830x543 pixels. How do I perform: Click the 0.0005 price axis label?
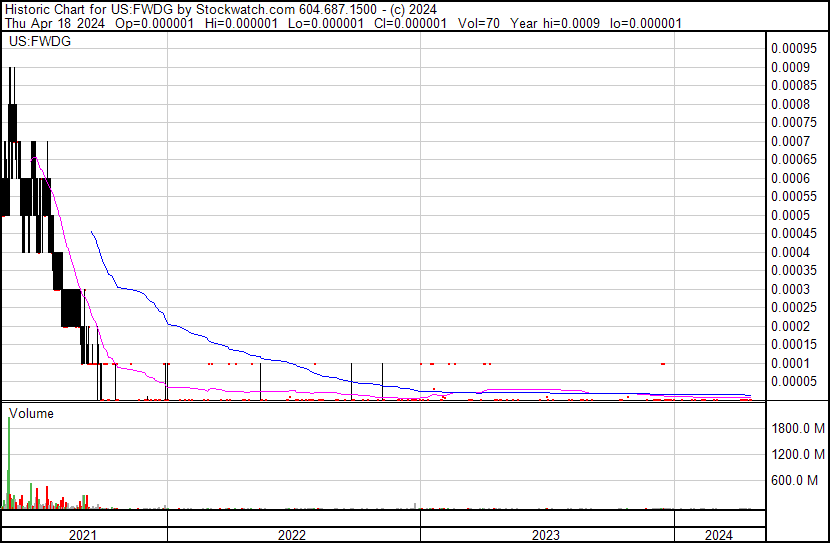788,215
